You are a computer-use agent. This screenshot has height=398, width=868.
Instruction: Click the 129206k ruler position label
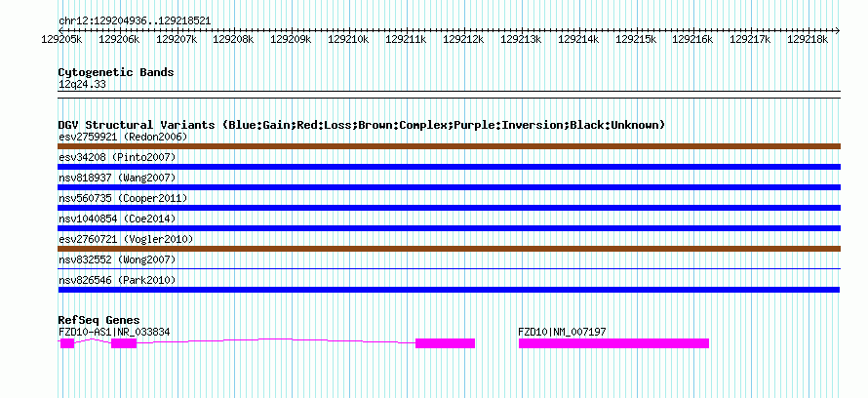119,40
